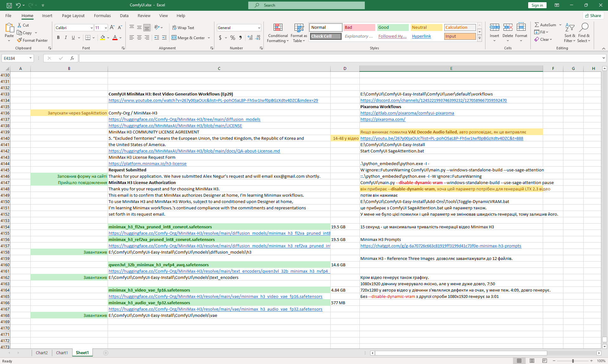Increase font size with larger A icon
608x364 pixels.
click(112, 28)
